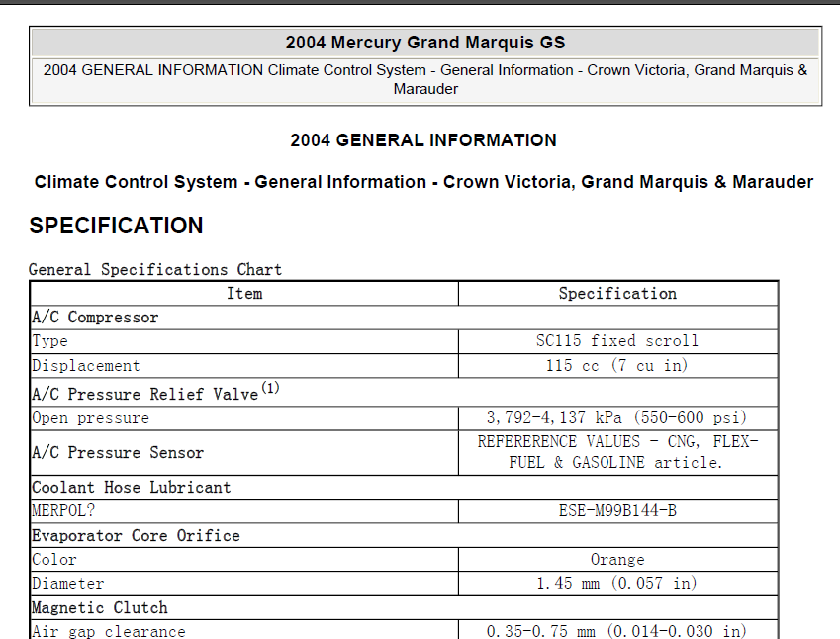This screenshot has width=840, height=639.
Task: Click header subtitle '2004 GENERAL INFORMATION Climate Control System'
Action: tap(425, 79)
